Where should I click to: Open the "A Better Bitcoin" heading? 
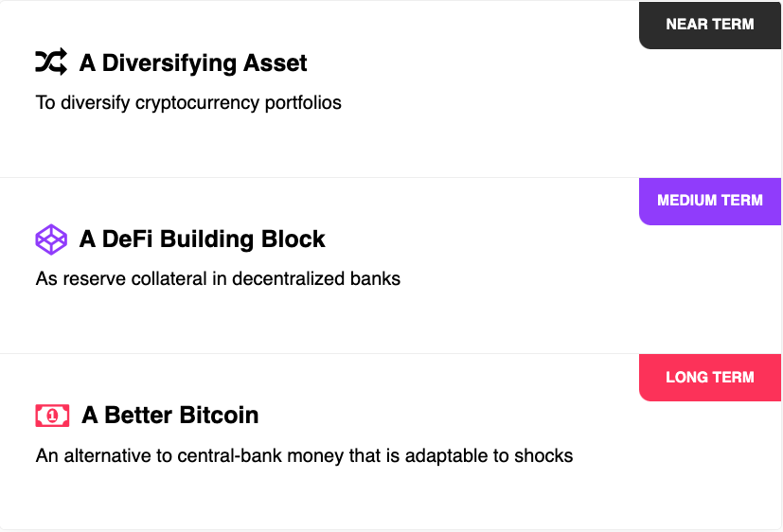pos(170,416)
